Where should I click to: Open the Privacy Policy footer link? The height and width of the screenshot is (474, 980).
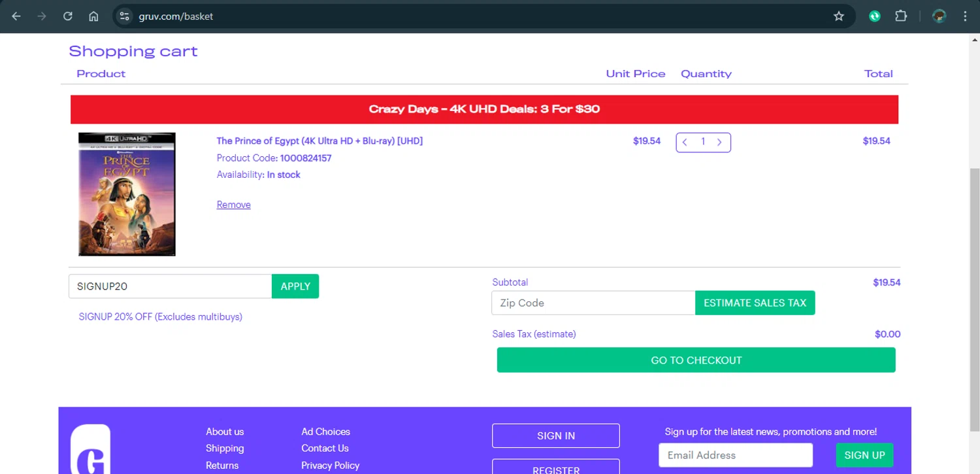pyautogui.click(x=330, y=466)
